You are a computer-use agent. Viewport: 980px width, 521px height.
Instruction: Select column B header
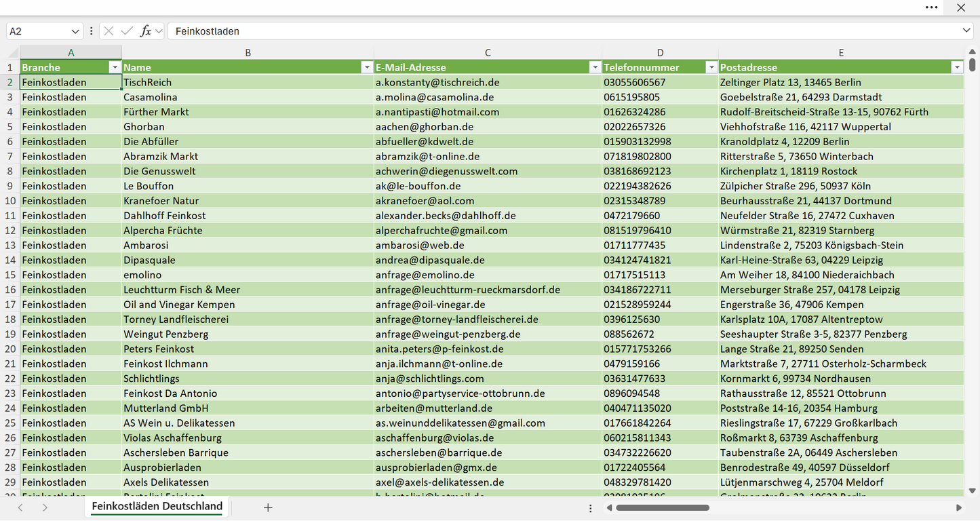tap(248, 52)
